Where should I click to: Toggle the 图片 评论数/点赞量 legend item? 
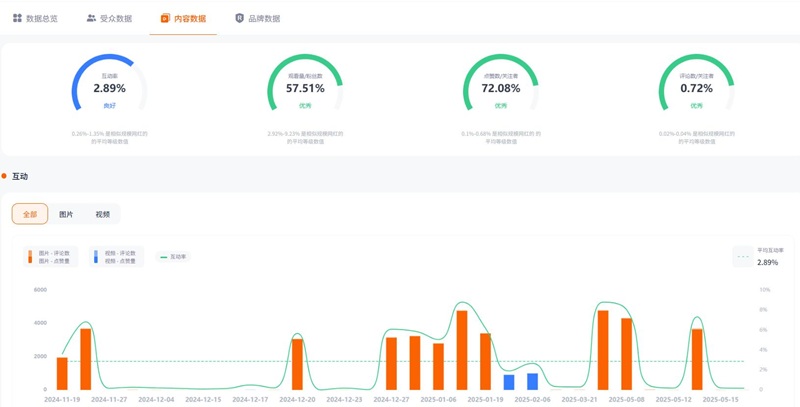[x=50, y=257]
